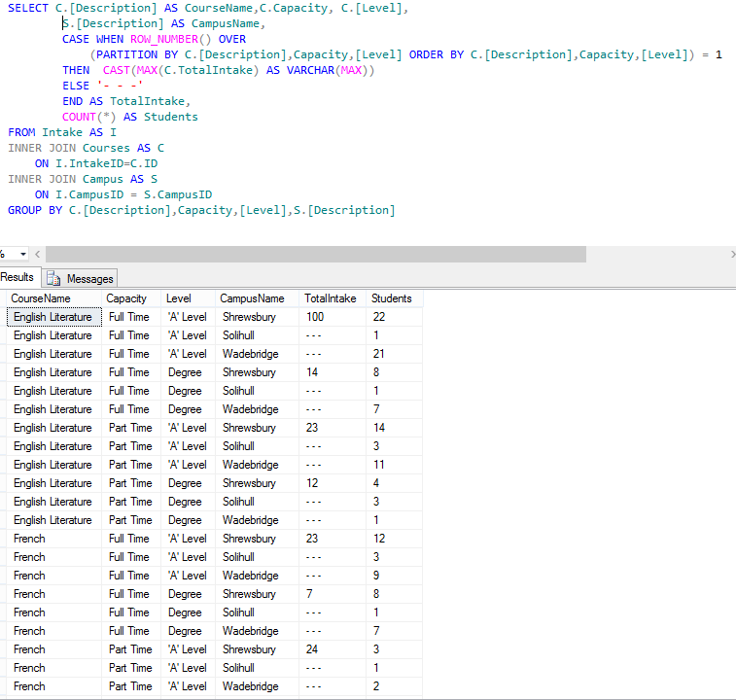This screenshot has height=700, width=736.
Task: Select the CourseName column header
Action: pyautogui.click(x=41, y=298)
